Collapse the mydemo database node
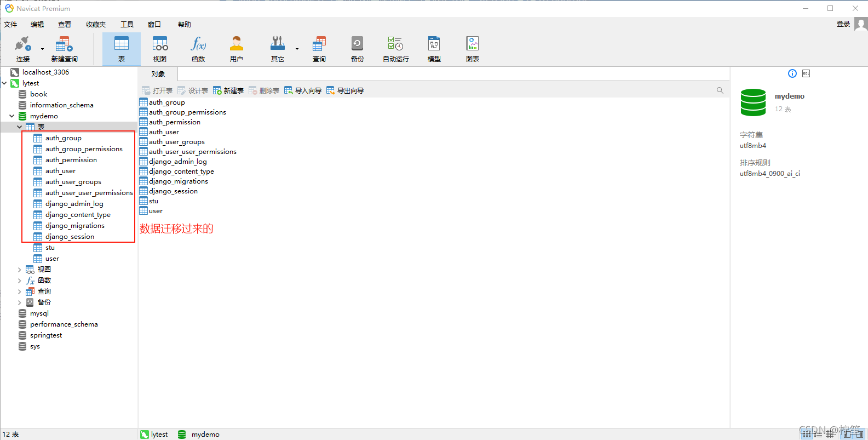The width and height of the screenshot is (868, 440). [12, 116]
